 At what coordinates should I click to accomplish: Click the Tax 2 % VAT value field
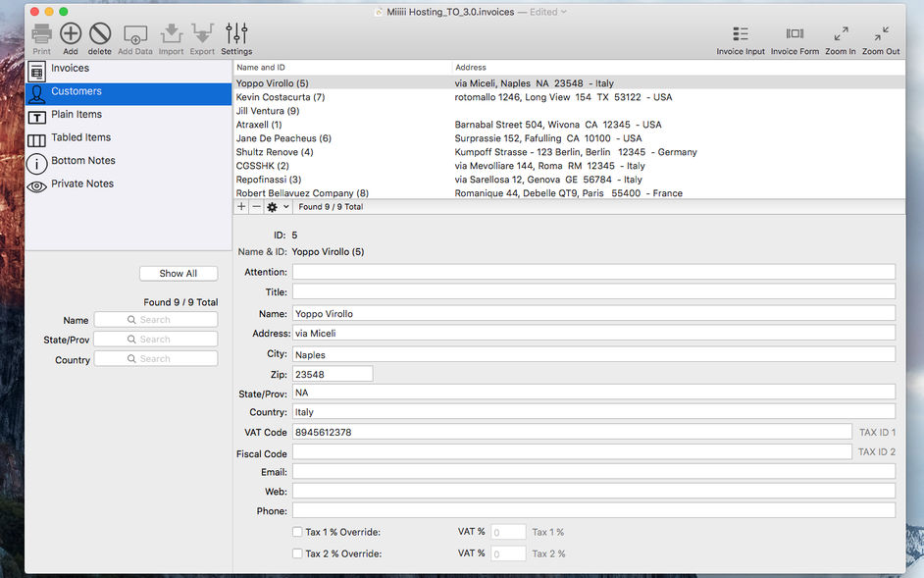coord(508,553)
